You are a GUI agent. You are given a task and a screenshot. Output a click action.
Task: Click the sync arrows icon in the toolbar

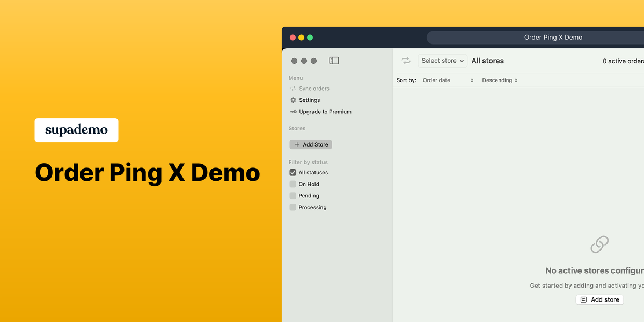click(x=406, y=61)
